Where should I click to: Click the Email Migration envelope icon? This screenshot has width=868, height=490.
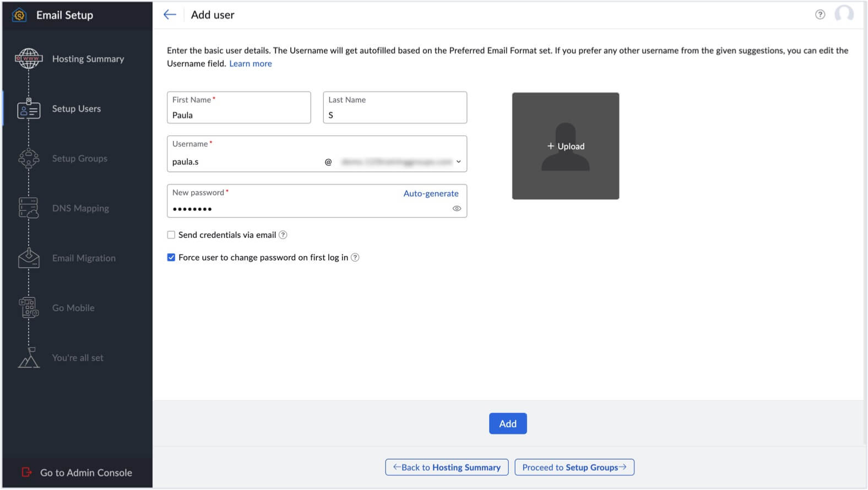pos(29,258)
